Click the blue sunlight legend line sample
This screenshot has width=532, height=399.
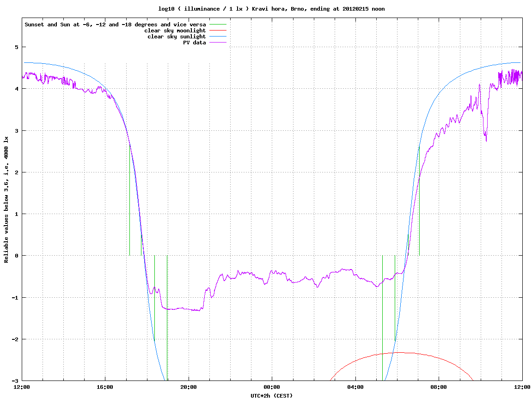click(218, 37)
